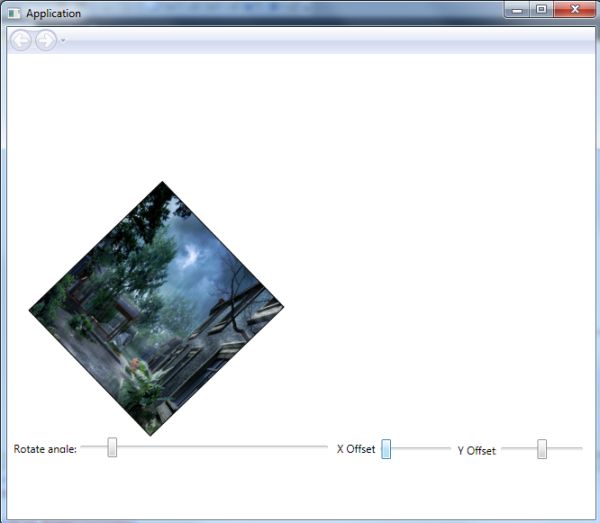Click the 'Rotate angle:' label
The image size is (600, 523).
pos(45,449)
